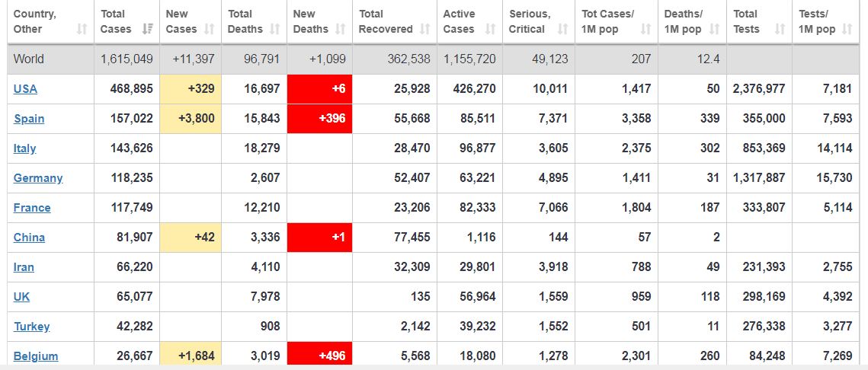This screenshot has width=868, height=370.
Task: Click USA's yellow +329 new cases cell
Action: tap(191, 89)
